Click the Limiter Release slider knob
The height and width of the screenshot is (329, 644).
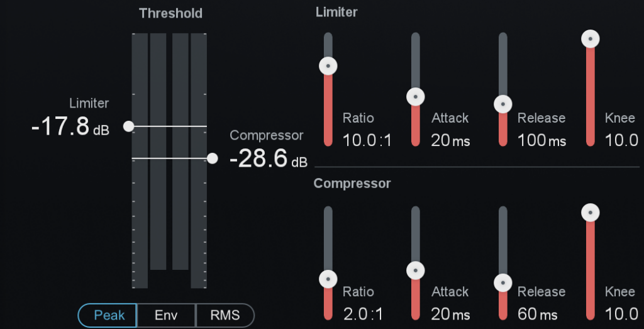502,104
